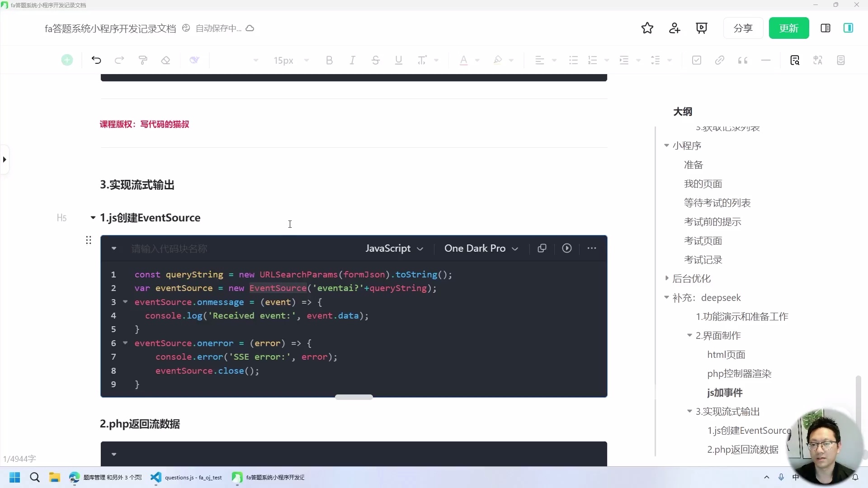
Task: Click the green 更新 button
Action: [x=789, y=28]
